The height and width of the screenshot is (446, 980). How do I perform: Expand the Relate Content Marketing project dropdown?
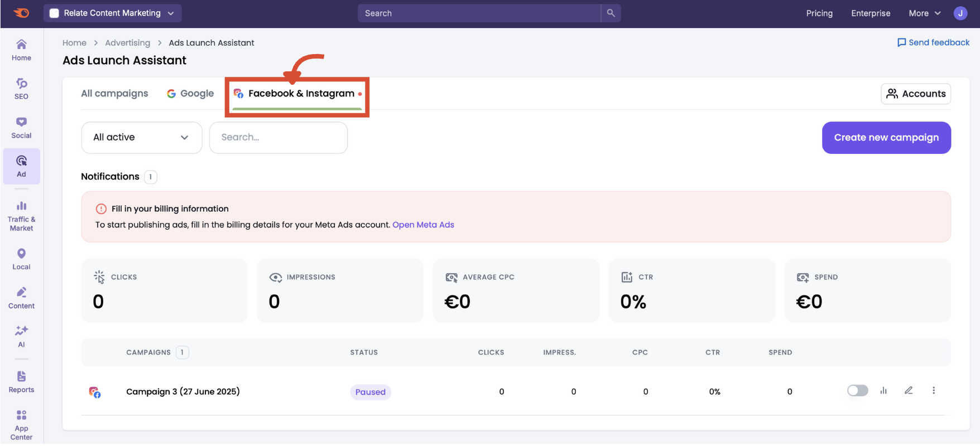(113, 13)
